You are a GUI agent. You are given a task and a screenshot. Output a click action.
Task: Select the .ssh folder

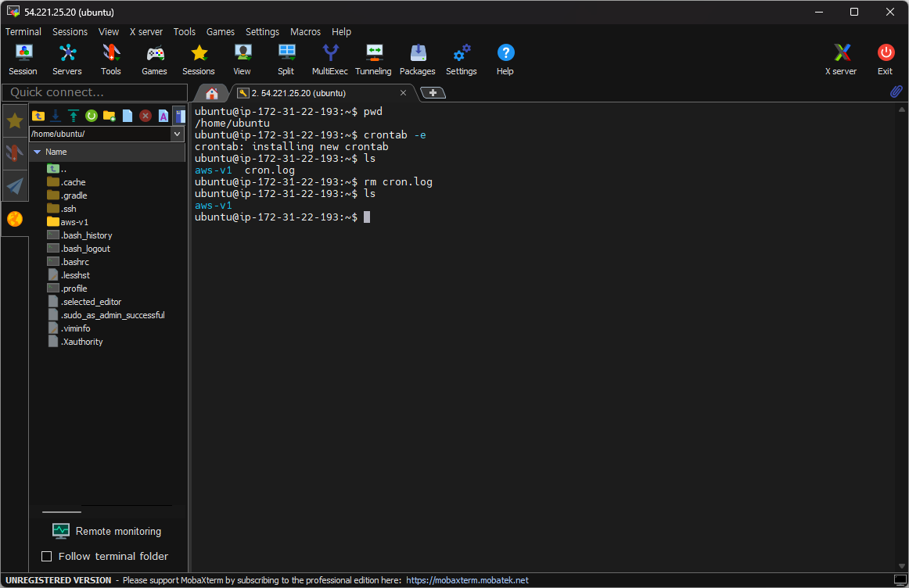pyautogui.click(x=62, y=209)
